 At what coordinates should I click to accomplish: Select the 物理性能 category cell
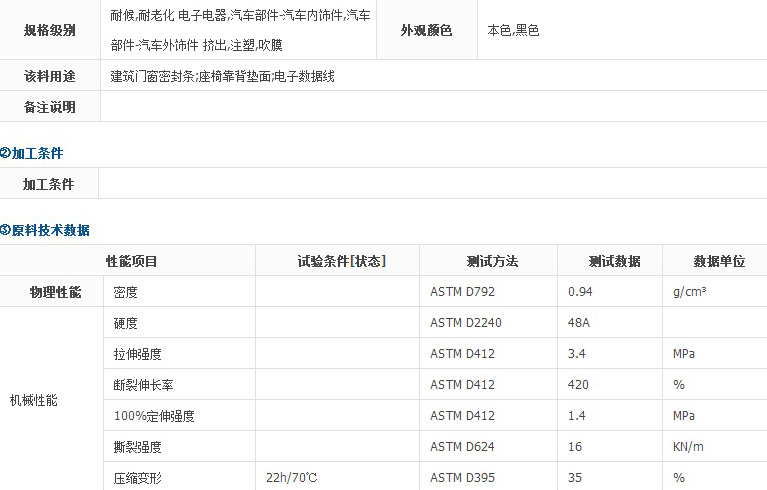pyautogui.click(x=55, y=292)
